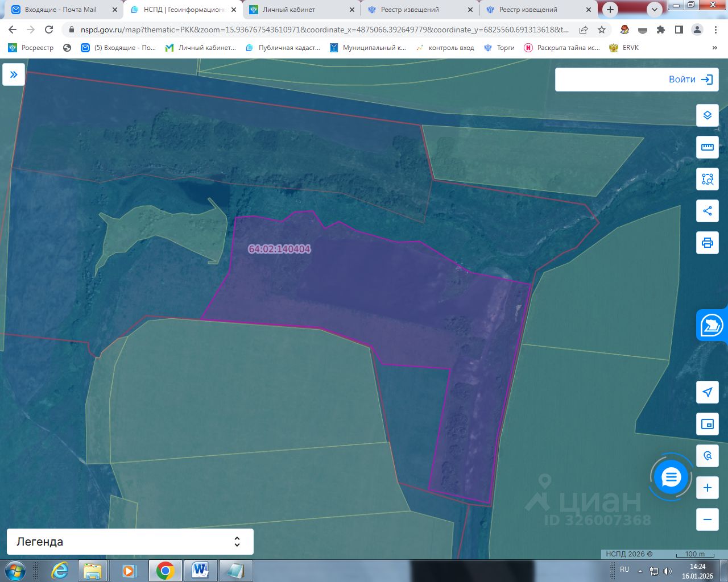The image size is (728, 582).
Task: Click the map search locate icon
Action: point(708,456)
